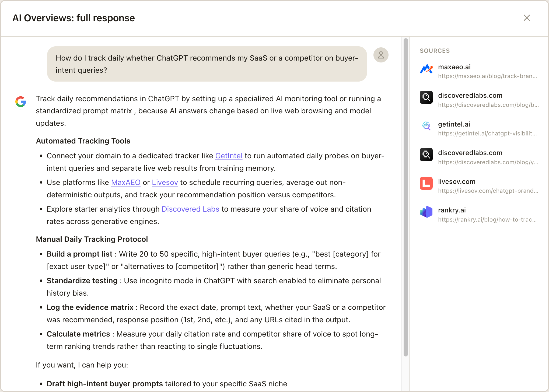Click the getintel.ai source favicon
549x392 pixels.
pos(426,126)
